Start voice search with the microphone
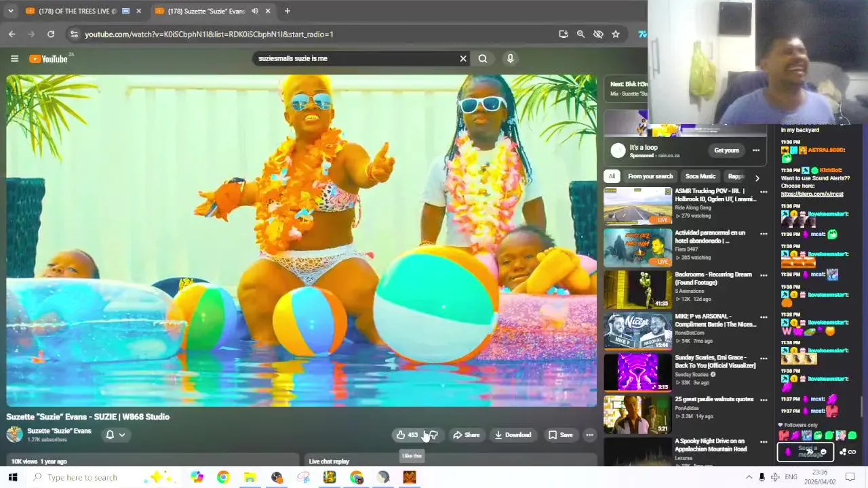The image size is (868, 488). (511, 59)
